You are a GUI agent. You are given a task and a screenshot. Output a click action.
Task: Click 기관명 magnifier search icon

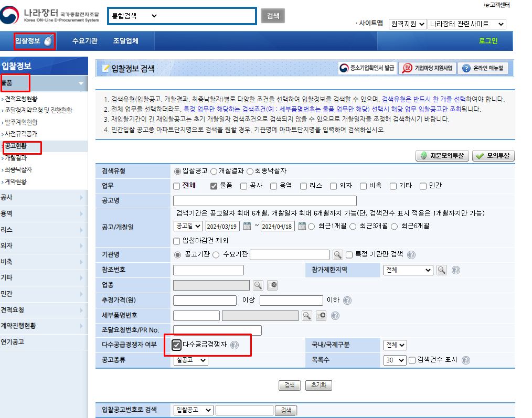(337, 254)
